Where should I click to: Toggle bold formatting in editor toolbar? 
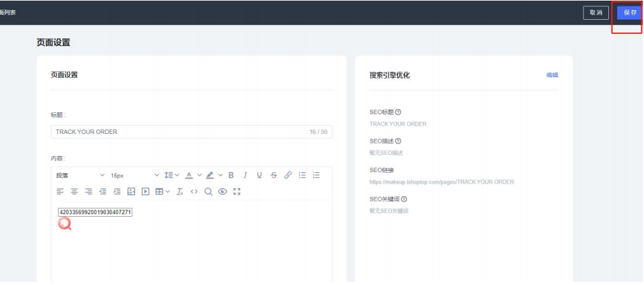pos(231,175)
